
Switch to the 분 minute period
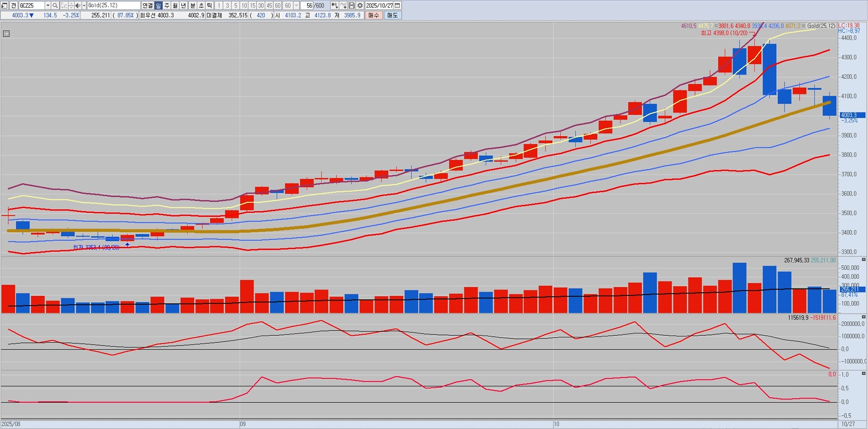click(x=193, y=5)
